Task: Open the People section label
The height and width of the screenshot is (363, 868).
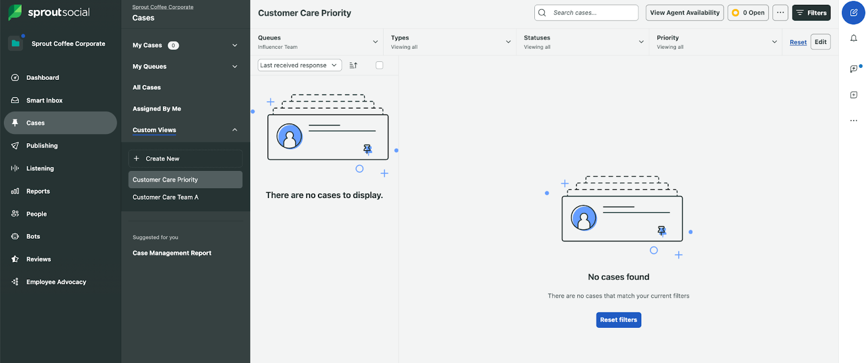Action: [x=36, y=214]
